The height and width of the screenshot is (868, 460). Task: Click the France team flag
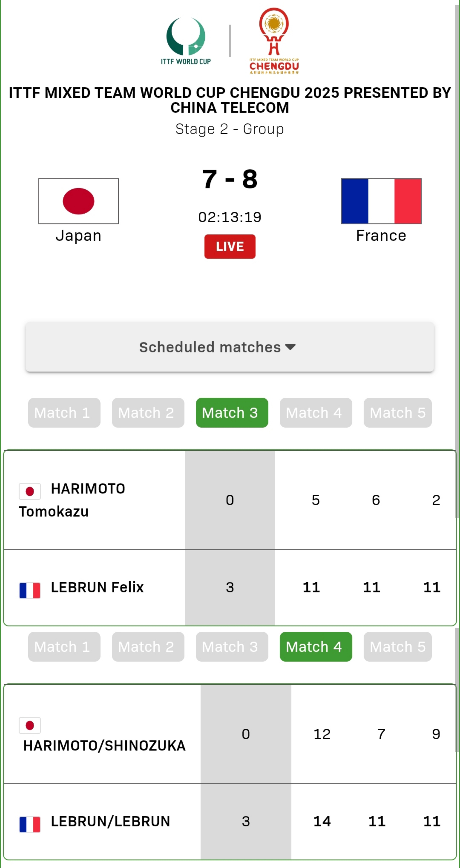[x=381, y=201]
